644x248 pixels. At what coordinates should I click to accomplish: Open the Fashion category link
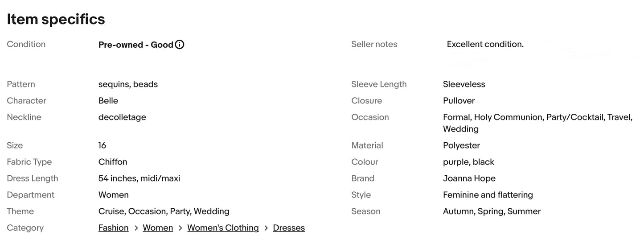pyautogui.click(x=113, y=228)
